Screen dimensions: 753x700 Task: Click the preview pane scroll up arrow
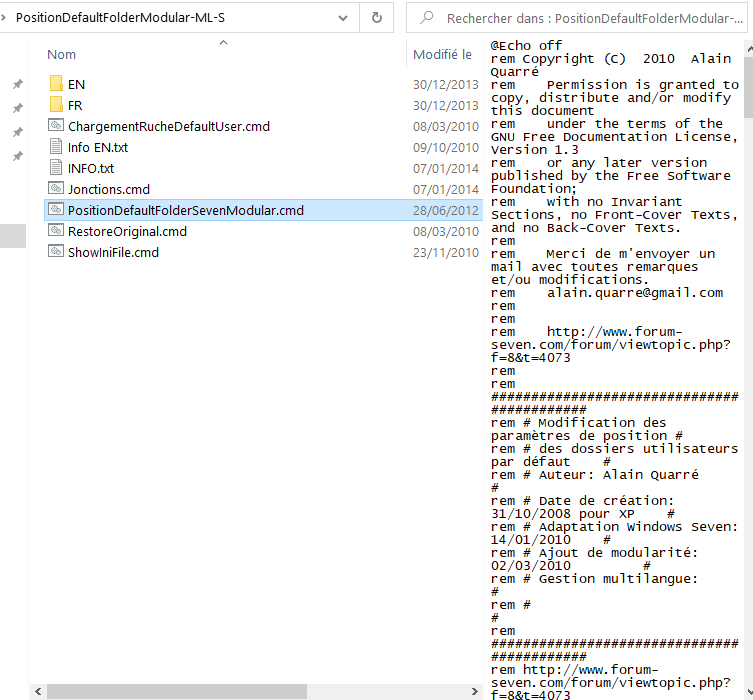(x=749, y=49)
